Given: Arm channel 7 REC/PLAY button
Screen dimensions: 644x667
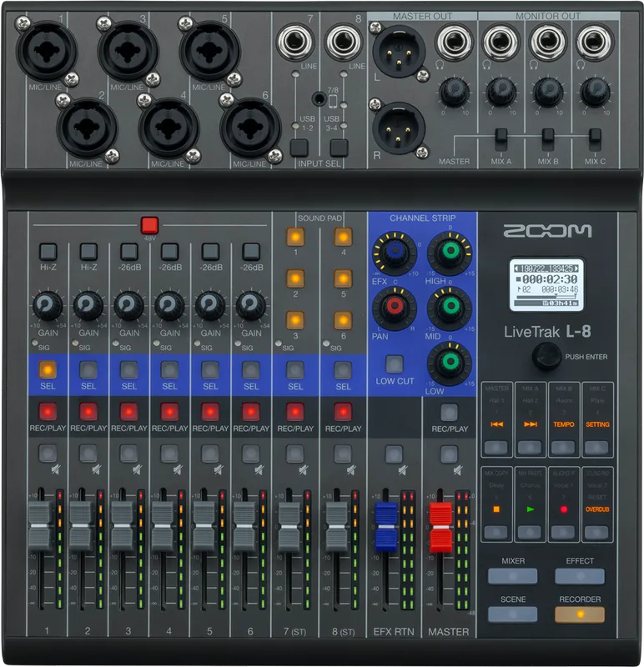Looking at the screenshot, I should [295, 411].
